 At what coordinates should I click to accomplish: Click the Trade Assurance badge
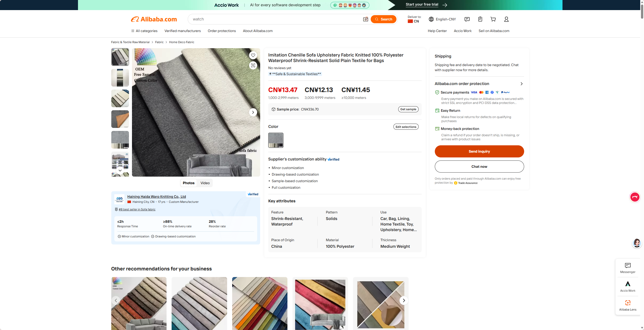[x=466, y=183]
